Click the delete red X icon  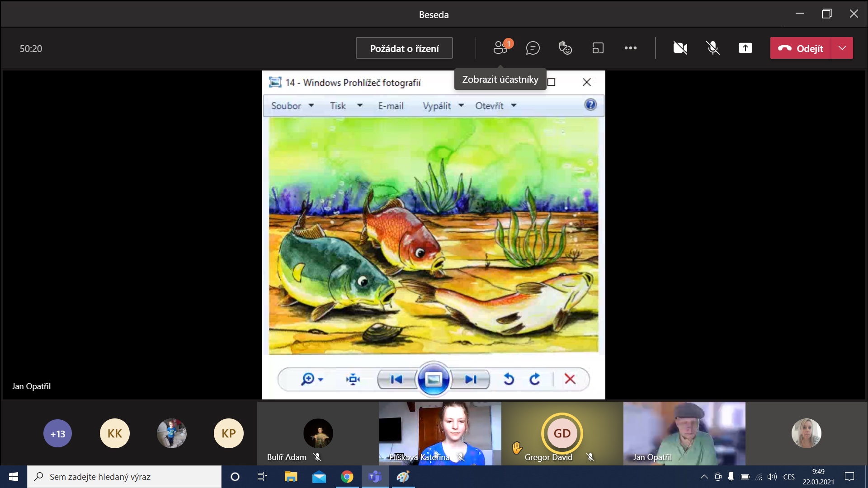[x=570, y=379]
